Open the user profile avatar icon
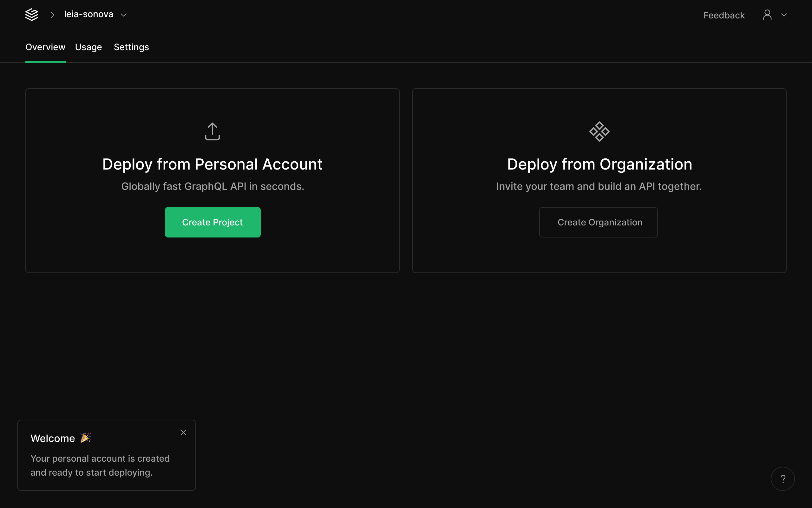The width and height of the screenshot is (812, 508). tap(767, 15)
